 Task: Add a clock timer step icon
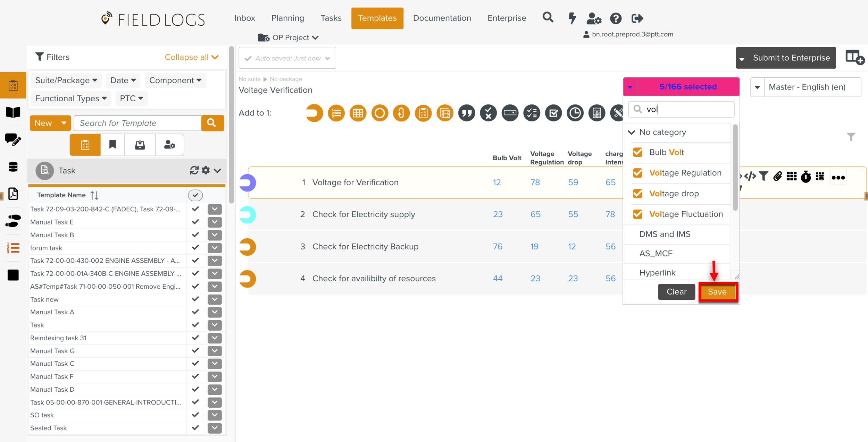[x=575, y=113]
